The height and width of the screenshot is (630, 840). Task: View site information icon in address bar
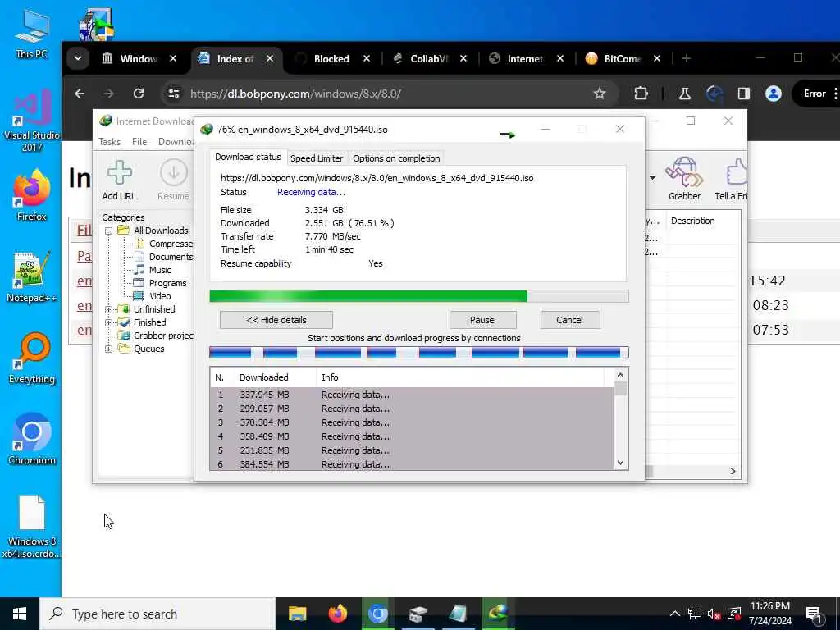(x=174, y=94)
